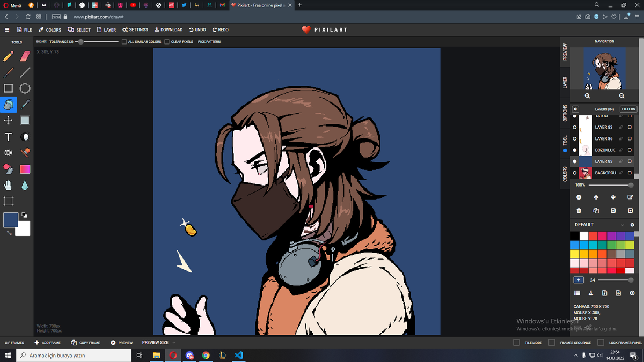The width and height of the screenshot is (644, 362).
Task: Select the Blur water-drop tool
Action: (x=25, y=186)
